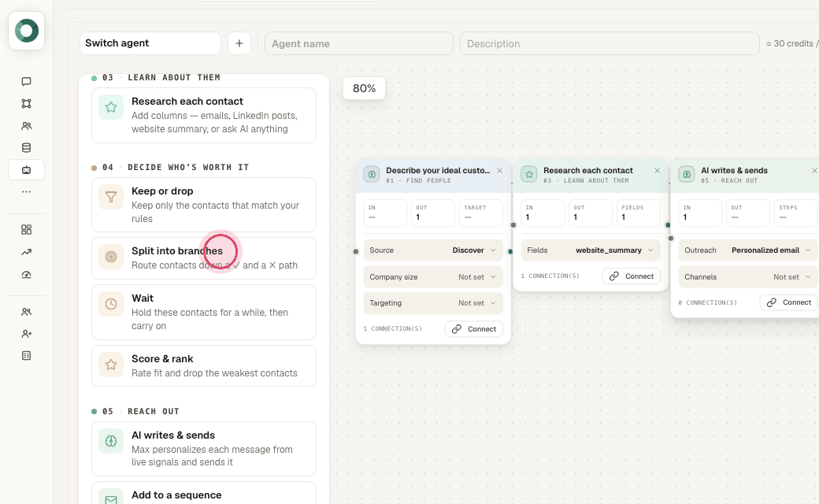Click TARGET field on Describe your ideal customer node
Screen dimensions: 819x504
[x=481, y=213]
